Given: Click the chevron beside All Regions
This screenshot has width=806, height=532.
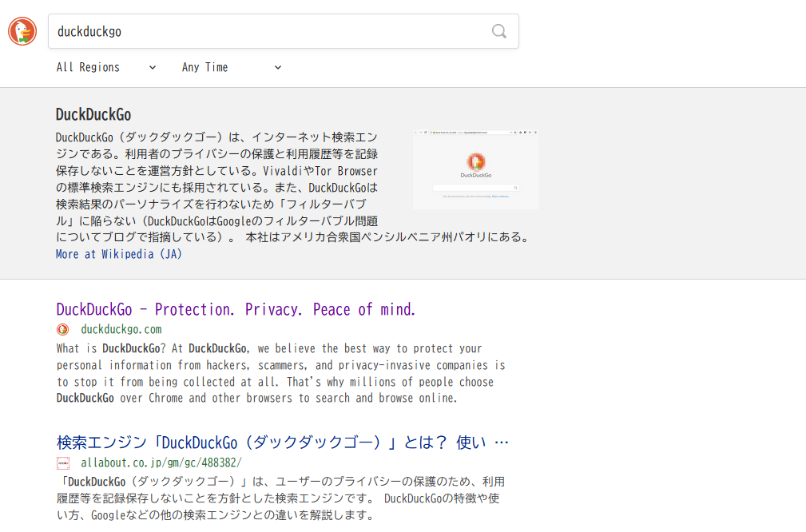Looking at the screenshot, I should coord(153,68).
